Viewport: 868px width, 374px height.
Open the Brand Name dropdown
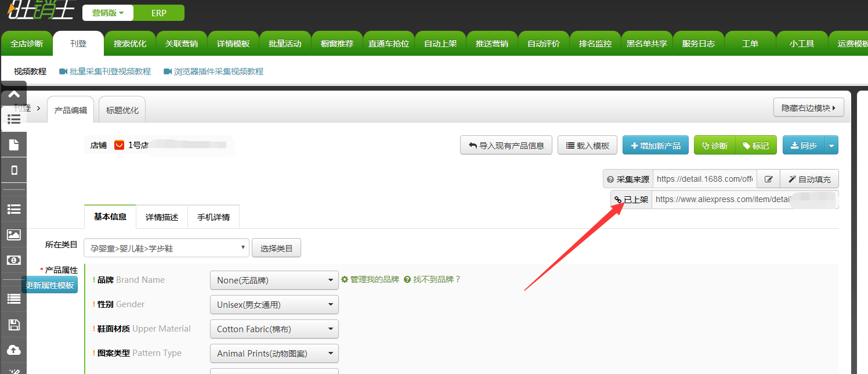(274, 280)
